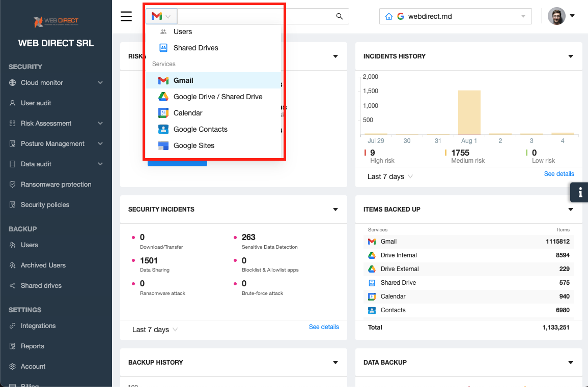Select Gmail in the services dropdown
Viewport: 588px width, 387px height.
click(183, 80)
